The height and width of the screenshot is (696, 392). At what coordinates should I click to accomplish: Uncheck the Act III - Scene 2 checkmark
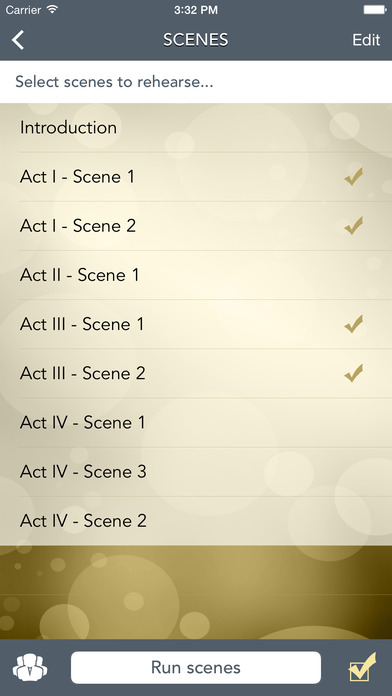(354, 373)
